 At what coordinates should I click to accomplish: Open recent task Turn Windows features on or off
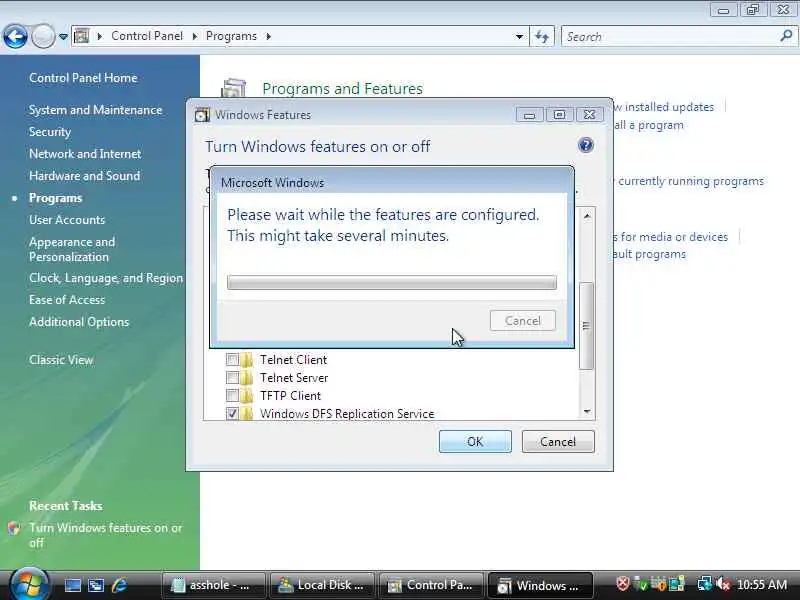coord(106,535)
